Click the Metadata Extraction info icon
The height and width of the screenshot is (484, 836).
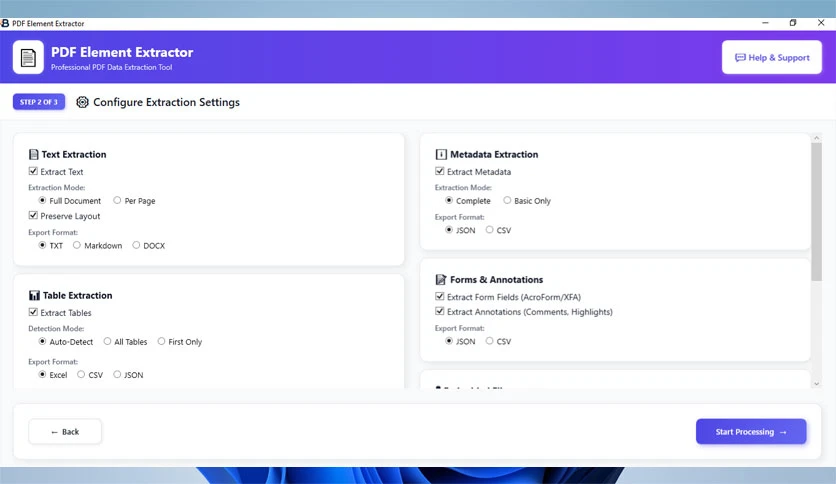[441, 155]
